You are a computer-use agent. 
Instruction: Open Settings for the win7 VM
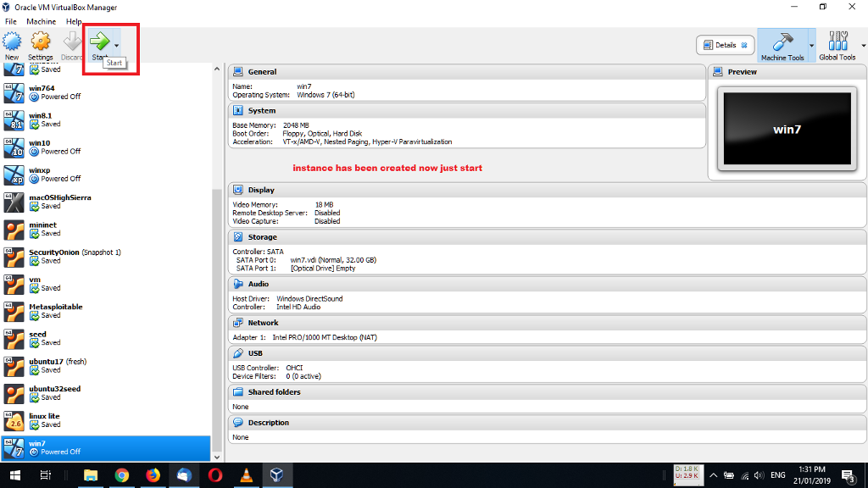(41, 40)
